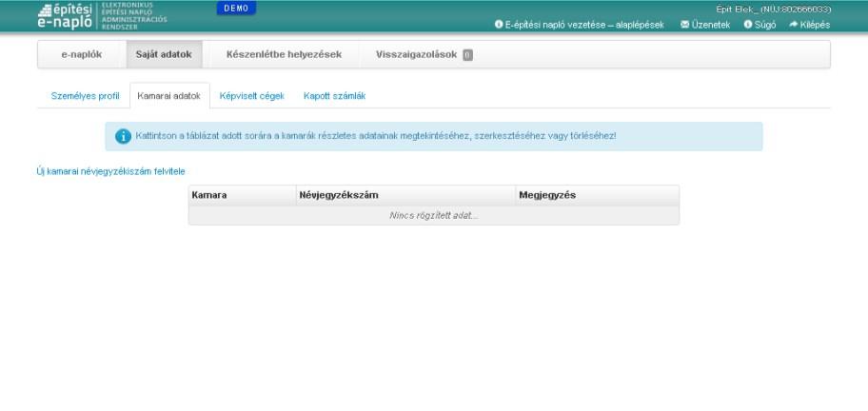Viewport: 868px width, 411px height.
Task: Click the blue info icon in the notice
Action: 123,136
